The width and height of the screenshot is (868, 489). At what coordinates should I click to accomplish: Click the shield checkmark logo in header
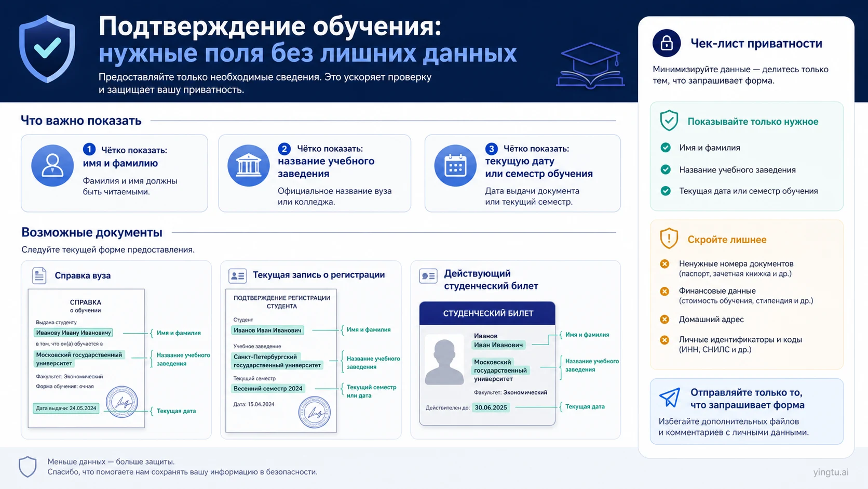(47, 49)
